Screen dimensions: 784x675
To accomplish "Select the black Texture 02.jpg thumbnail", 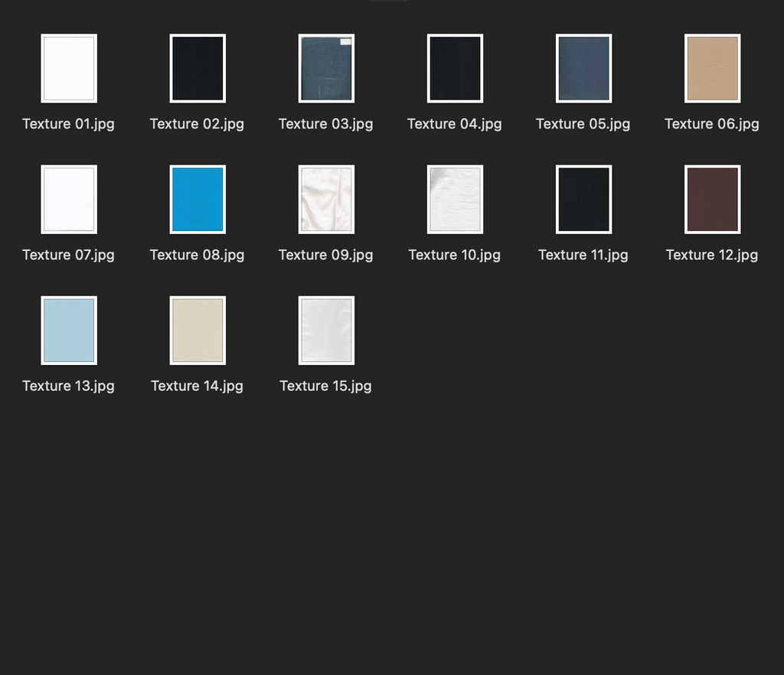I will (198, 68).
